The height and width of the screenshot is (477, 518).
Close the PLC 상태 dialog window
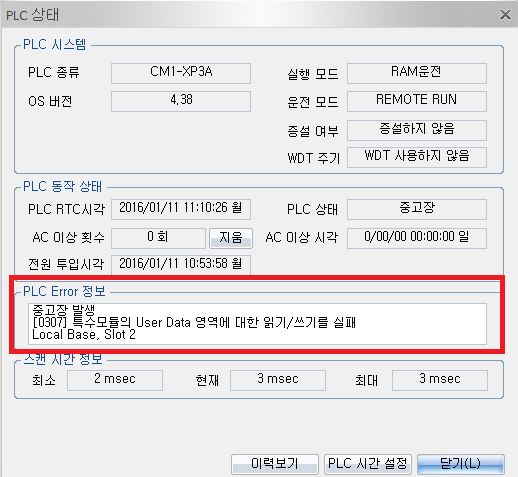click(x=505, y=14)
